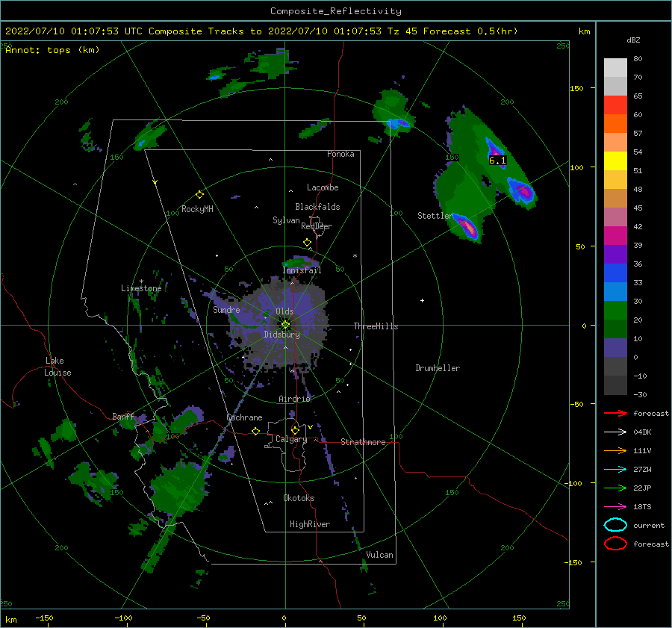Click the white 04DK arrow icon
Screen dimensions: 672x628
(x=615, y=432)
